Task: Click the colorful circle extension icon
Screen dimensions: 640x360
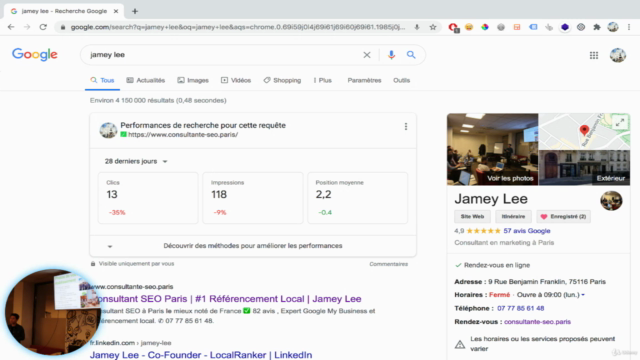Action: pos(485,27)
